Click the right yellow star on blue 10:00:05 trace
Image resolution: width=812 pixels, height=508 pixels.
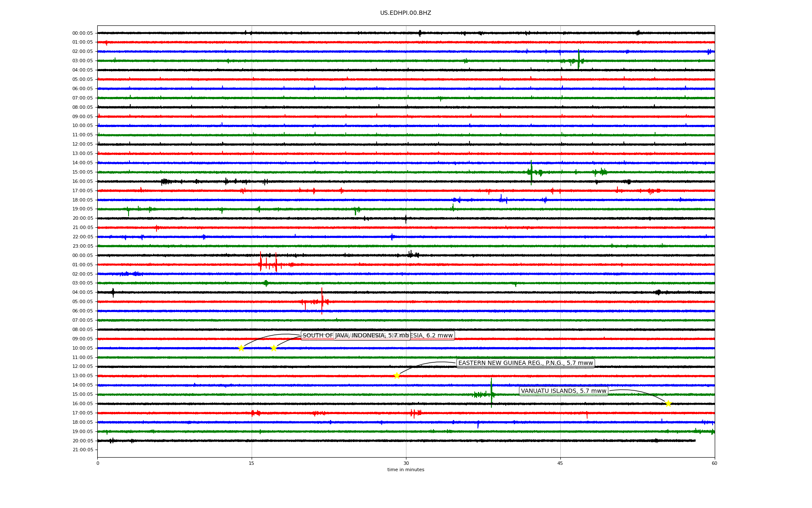pos(274,348)
